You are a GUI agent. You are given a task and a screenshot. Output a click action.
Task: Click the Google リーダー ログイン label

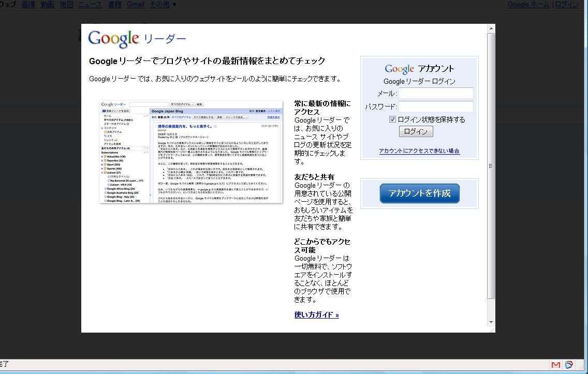point(419,81)
